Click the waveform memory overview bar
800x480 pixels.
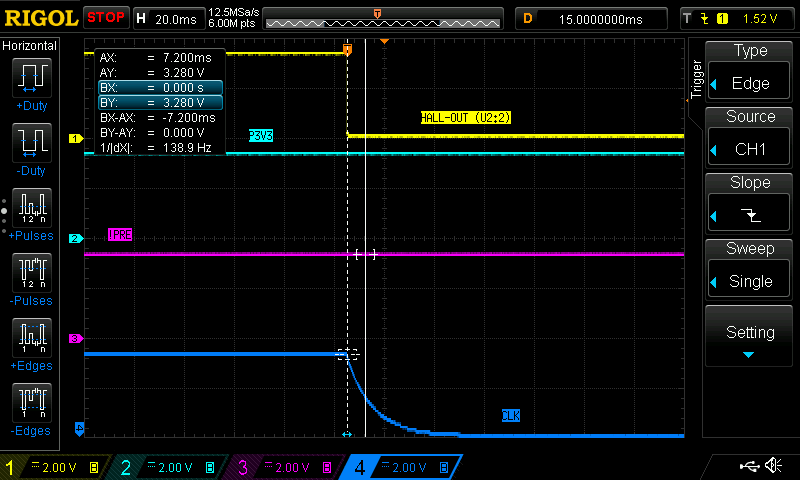point(383,19)
